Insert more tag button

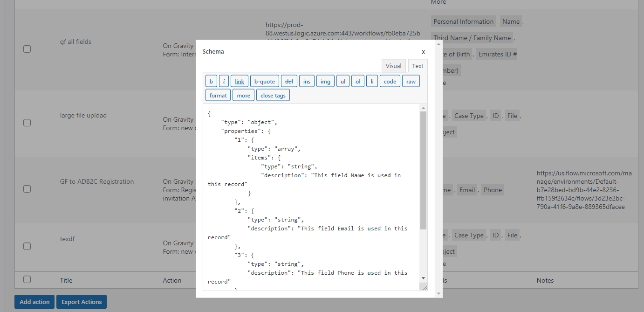[244, 95]
